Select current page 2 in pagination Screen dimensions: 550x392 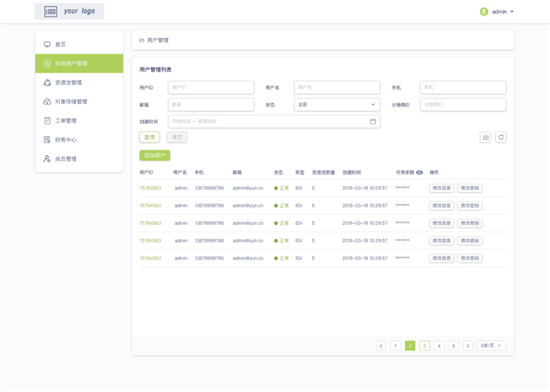coord(410,346)
